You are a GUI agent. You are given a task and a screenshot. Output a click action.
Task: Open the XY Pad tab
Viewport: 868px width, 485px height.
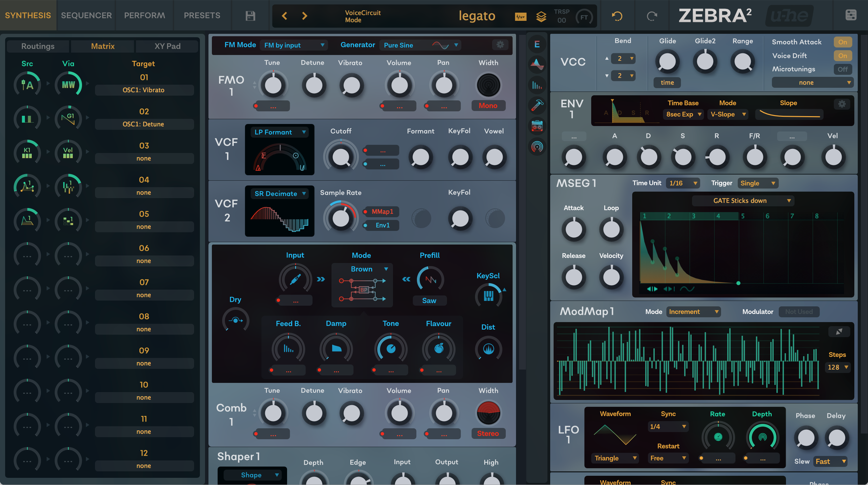click(167, 46)
